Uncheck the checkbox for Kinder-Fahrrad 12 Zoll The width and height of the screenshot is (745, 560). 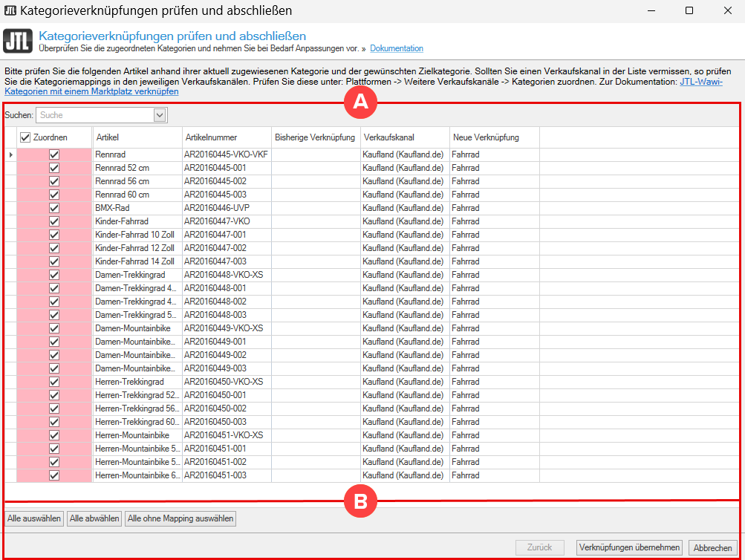point(54,248)
